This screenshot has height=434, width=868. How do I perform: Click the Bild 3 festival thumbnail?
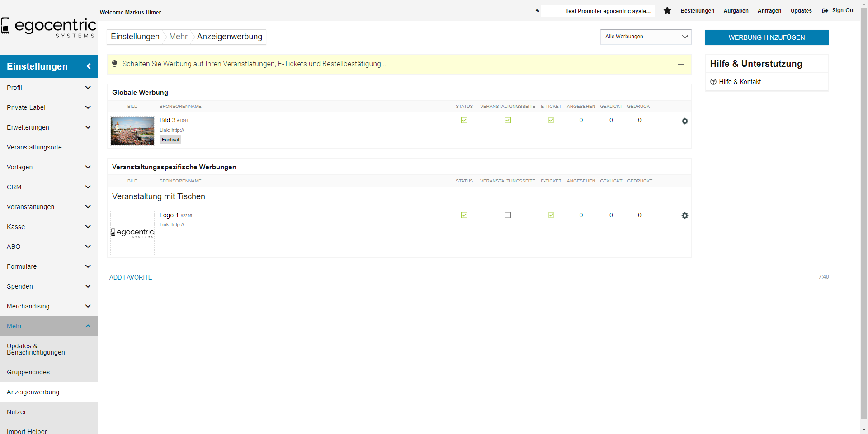pyautogui.click(x=132, y=131)
